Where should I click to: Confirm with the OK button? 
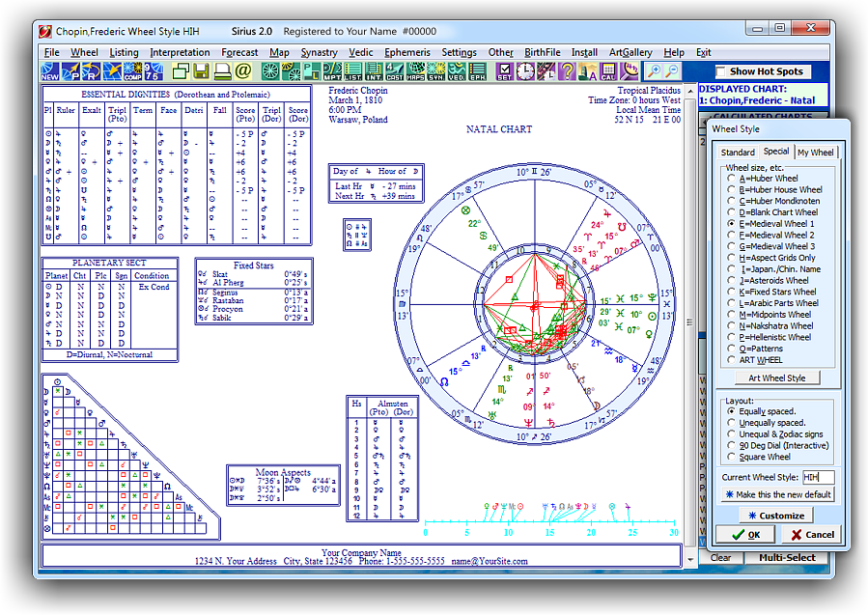(746, 535)
